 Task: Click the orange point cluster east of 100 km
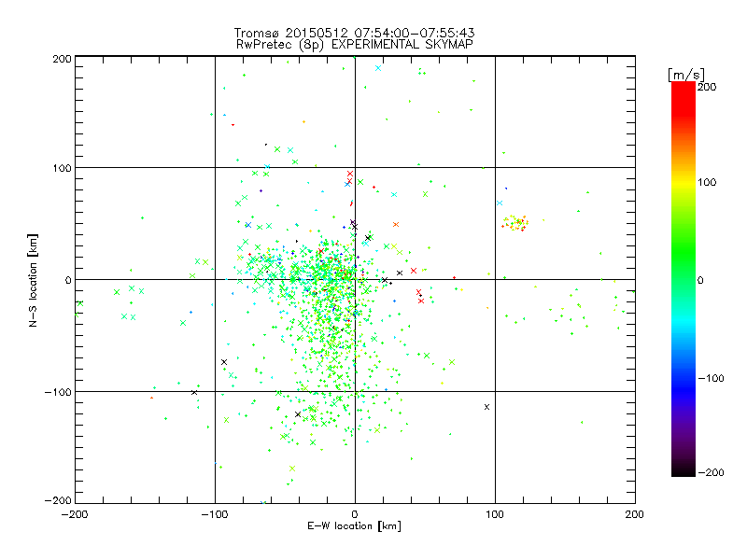[x=514, y=223]
